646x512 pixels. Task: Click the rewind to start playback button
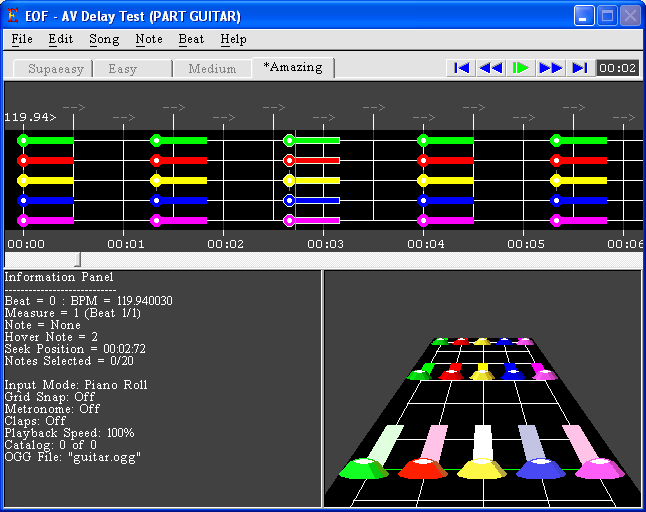pyautogui.click(x=461, y=68)
